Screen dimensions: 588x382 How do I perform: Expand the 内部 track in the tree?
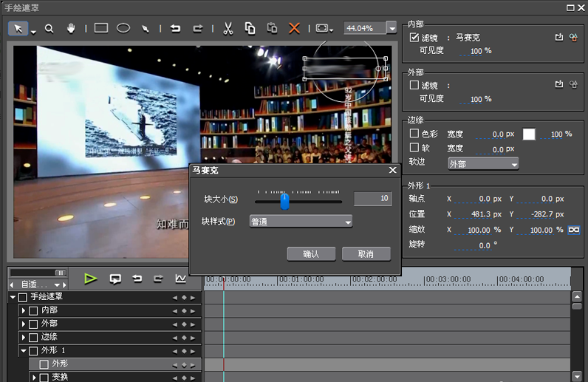pos(24,310)
